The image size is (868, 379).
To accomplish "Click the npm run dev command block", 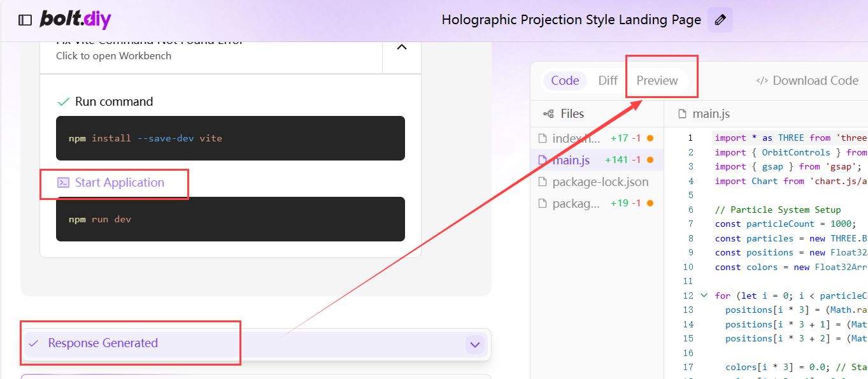I will click(230, 219).
